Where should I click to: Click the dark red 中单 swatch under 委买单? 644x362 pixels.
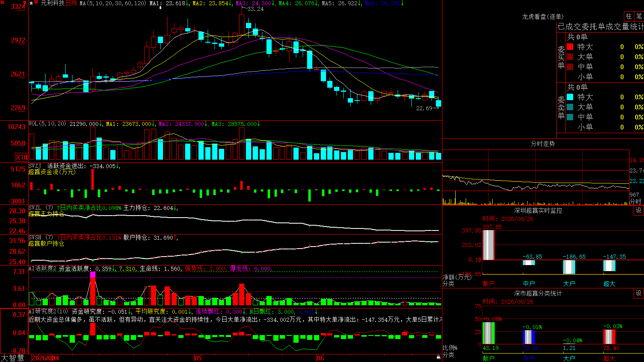pos(570,67)
